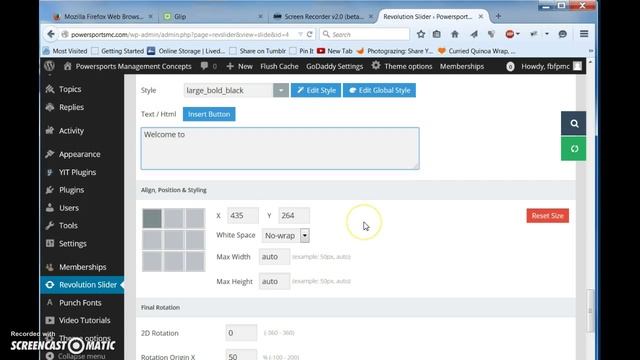Viewport: 640px width, 360px height.
Task: Open the White Space No-wrap dropdown
Action: (285, 236)
